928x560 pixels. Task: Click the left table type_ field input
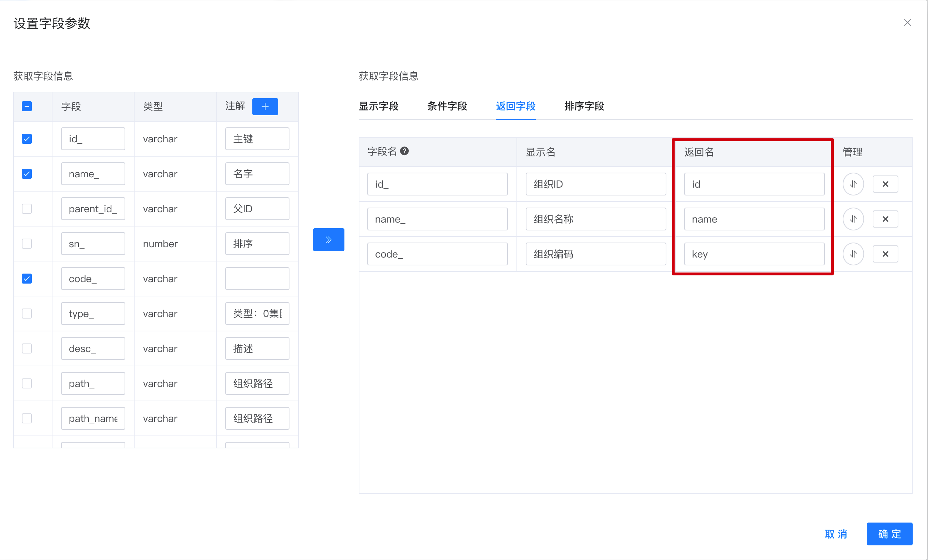click(93, 314)
